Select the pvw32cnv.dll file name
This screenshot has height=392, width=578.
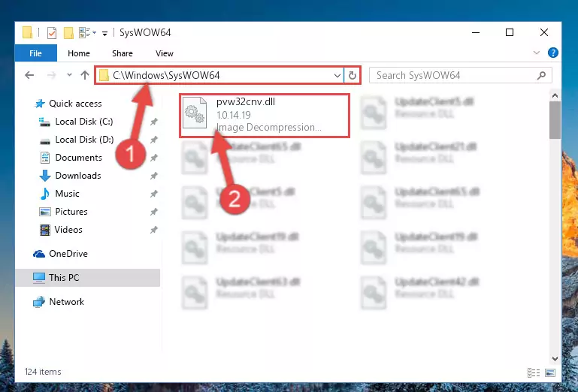coord(246,102)
